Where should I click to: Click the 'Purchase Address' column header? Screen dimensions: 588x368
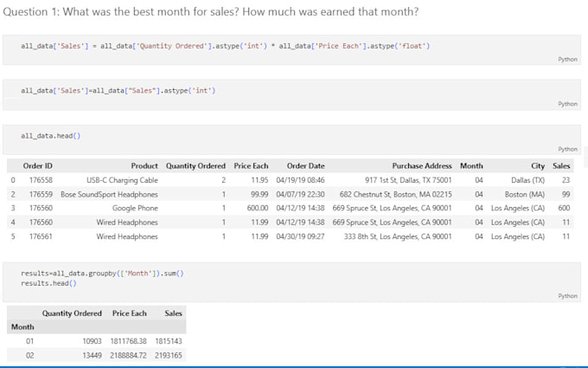pyautogui.click(x=422, y=166)
